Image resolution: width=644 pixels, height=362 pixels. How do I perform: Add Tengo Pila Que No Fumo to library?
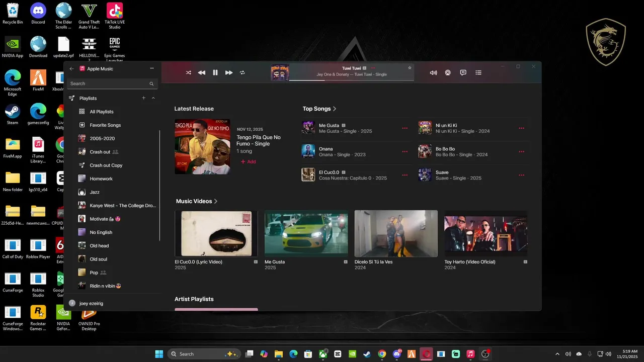[x=248, y=162]
